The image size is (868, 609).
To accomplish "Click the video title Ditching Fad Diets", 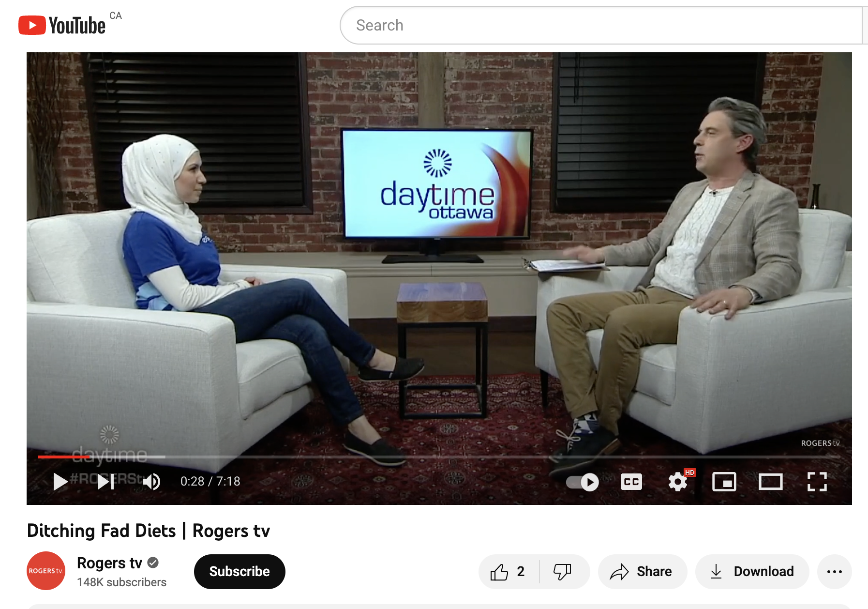I will 149,531.
